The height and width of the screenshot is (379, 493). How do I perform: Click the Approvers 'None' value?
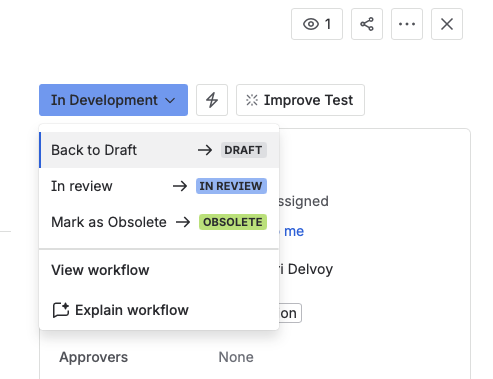pos(236,357)
